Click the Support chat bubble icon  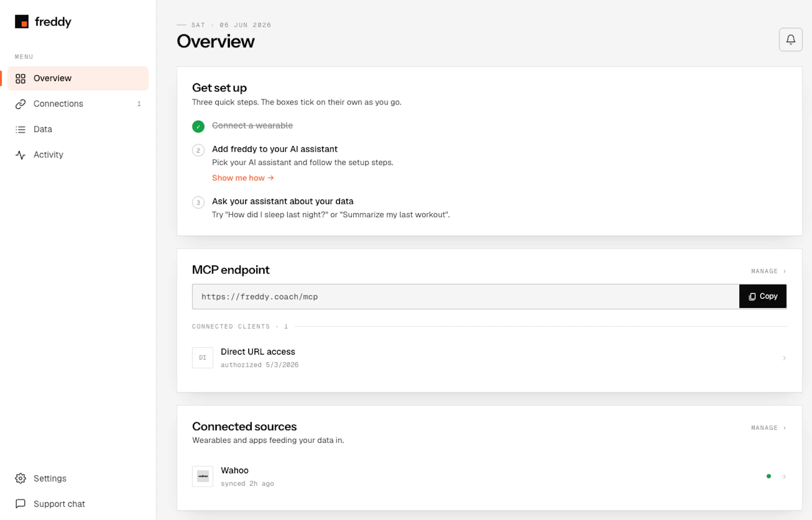[20, 504]
